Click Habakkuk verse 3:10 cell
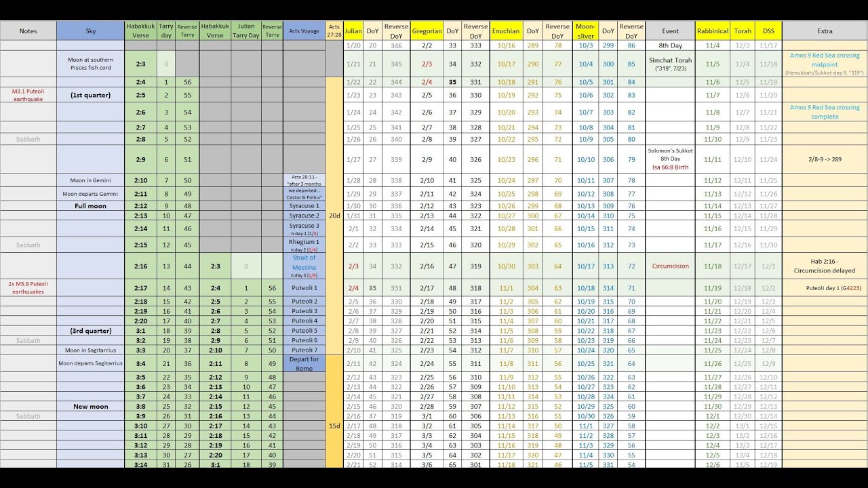 (x=140, y=426)
